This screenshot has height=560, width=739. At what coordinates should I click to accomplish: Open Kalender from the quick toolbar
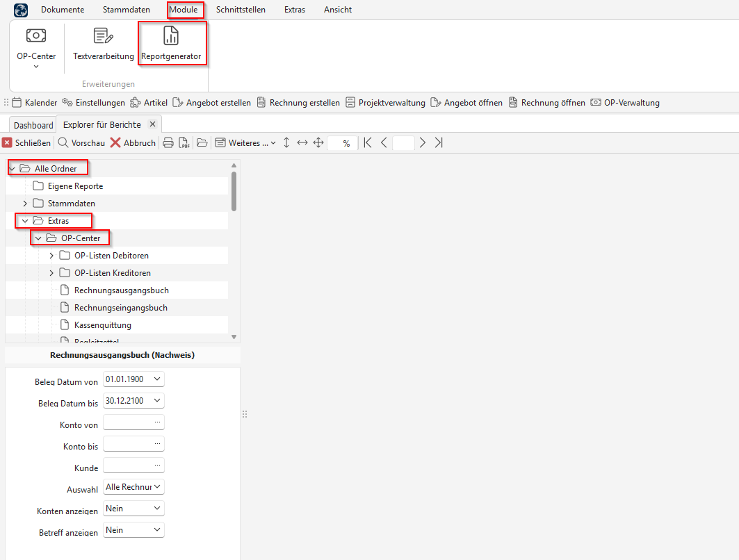point(34,103)
